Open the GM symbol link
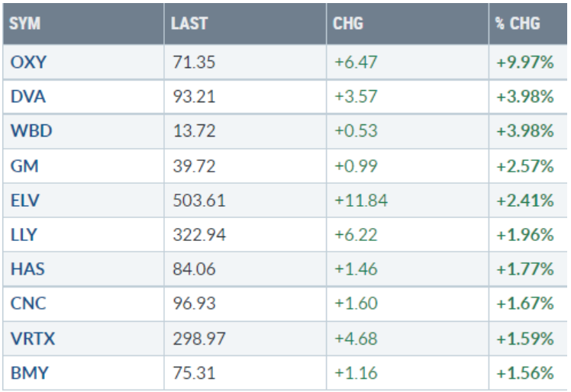The image size is (571, 392). point(24,165)
